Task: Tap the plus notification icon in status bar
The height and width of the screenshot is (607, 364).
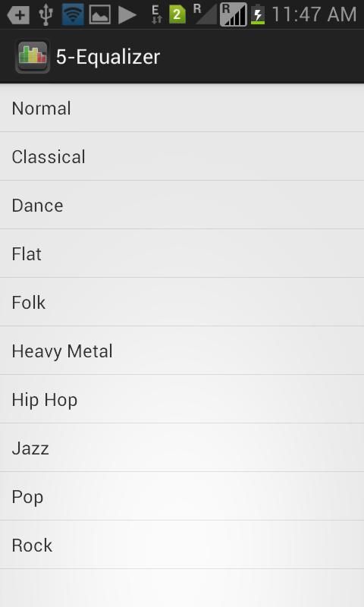Action: (18, 15)
